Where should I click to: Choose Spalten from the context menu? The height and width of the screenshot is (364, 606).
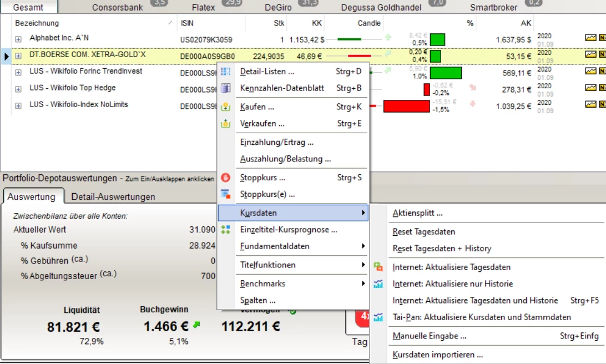pyautogui.click(x=293, y=300)
